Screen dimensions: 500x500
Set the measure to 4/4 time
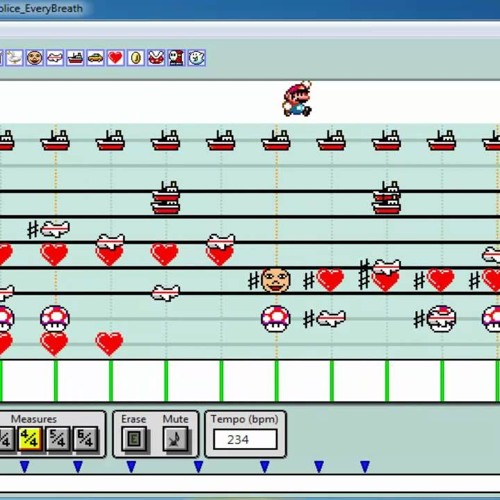[x=30, y=438]
